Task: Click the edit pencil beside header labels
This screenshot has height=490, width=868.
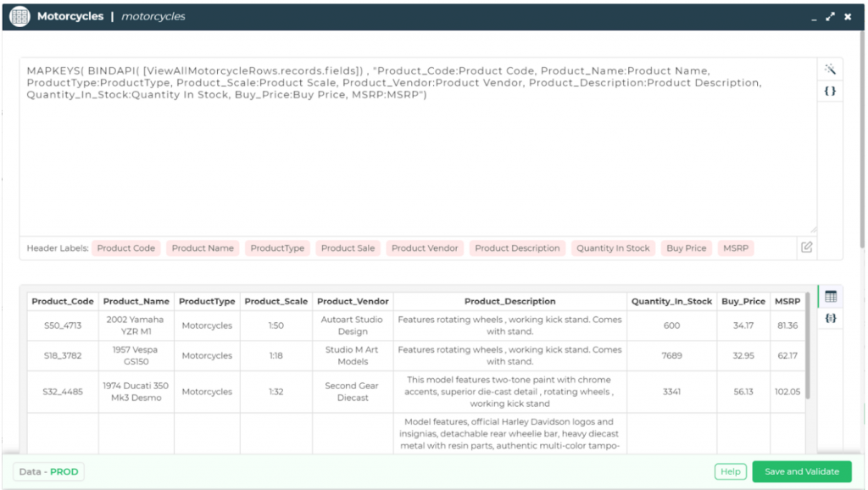Action: (806, 246)
